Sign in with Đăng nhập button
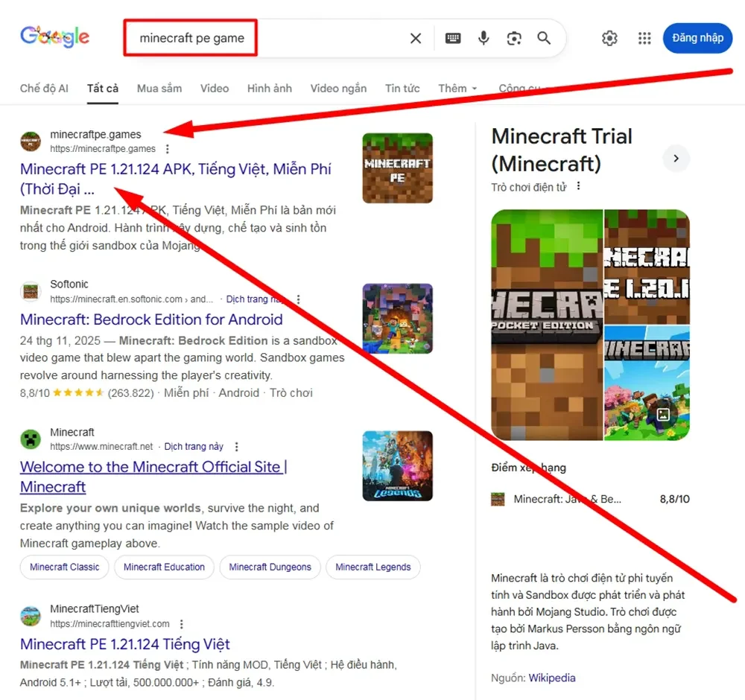The image size is (745, 700). (697, 38)
